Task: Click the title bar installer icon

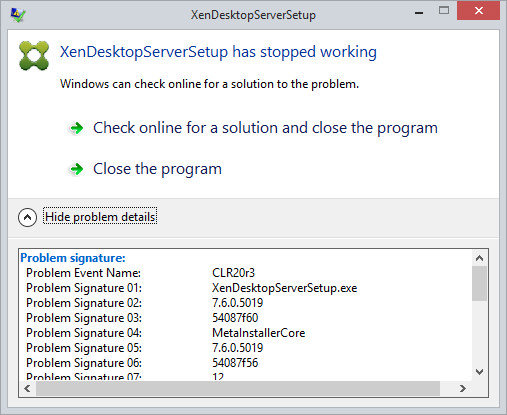Action: tap(18, 15)
